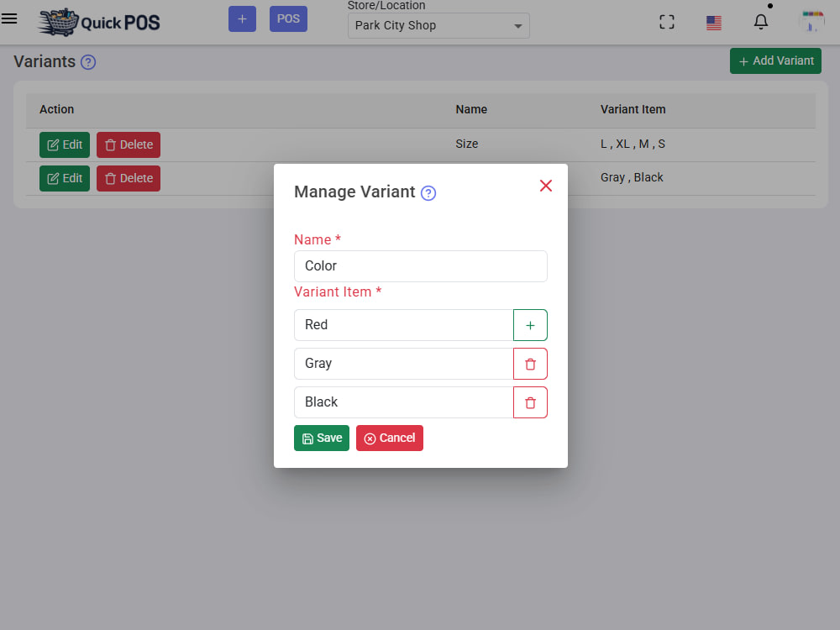Toggle fullscreen mode icon
Viewport: 840px width, 630px height.
tap(667, 22)
